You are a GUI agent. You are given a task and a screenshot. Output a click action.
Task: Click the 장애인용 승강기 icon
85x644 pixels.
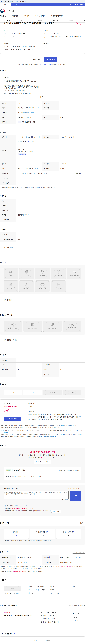click(x=32, y=326)
